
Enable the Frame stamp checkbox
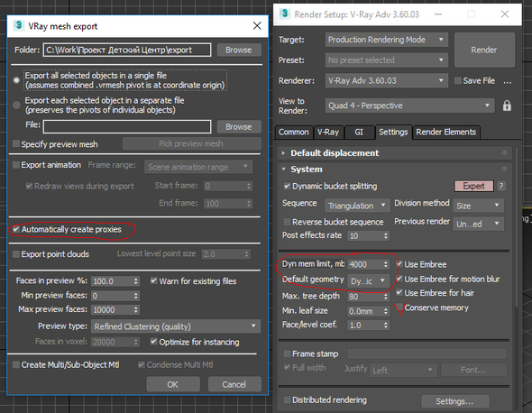(287, 354)
